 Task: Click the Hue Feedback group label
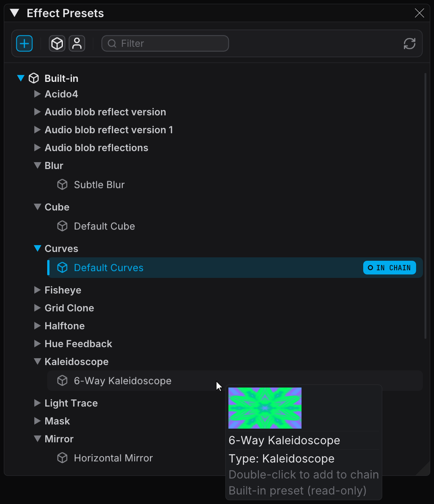pos(78,344)
